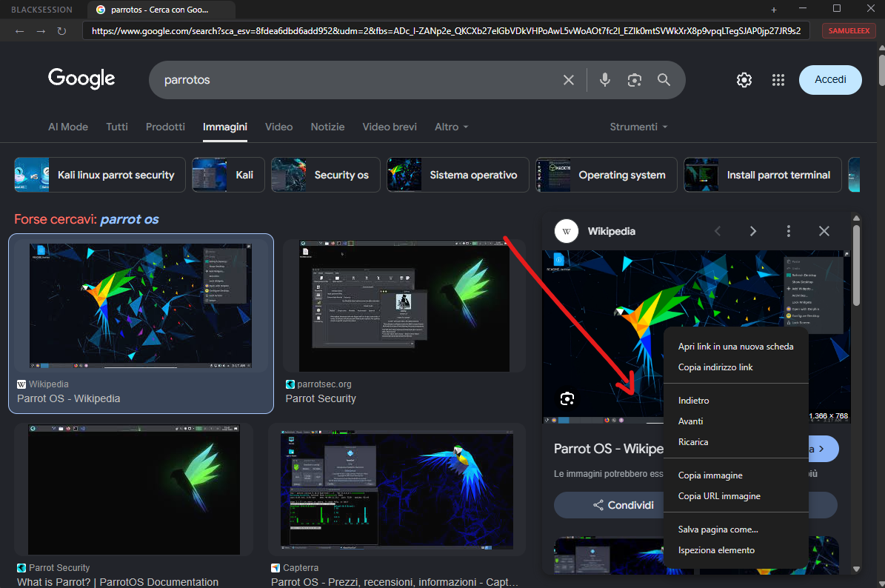The width and height of the screenshot is (885, 588).
Task: Choose Copia immagine in the context menu
Action: [x=736, y=475]
